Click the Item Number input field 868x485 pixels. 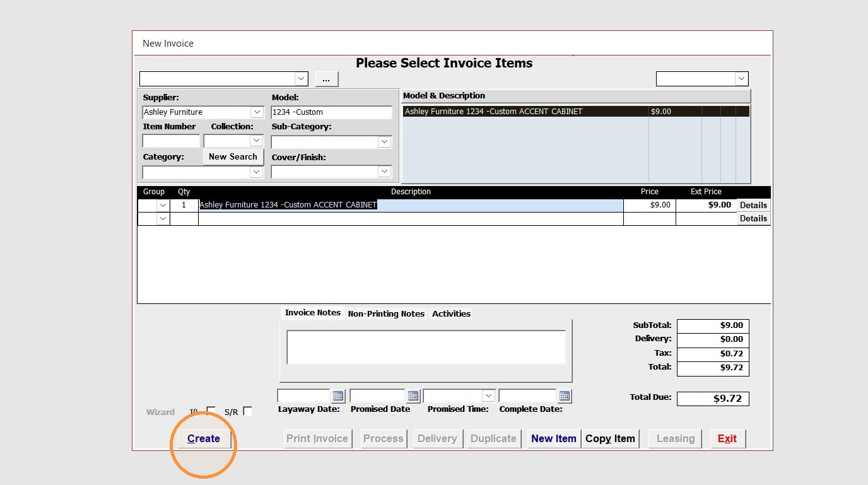click(x=171, y=141)
